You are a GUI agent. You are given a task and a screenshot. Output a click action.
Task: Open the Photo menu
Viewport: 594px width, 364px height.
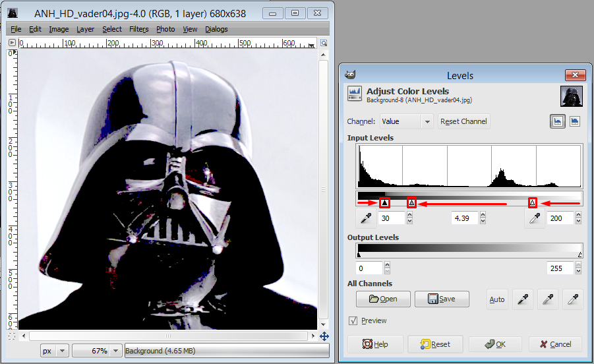[x=165, y=29]
